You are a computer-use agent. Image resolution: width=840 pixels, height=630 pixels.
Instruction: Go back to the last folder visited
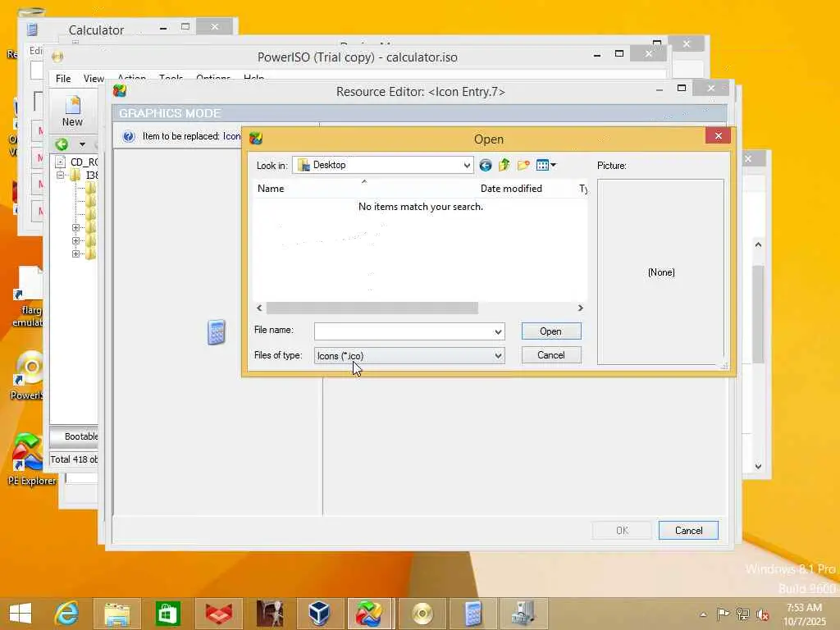pos(486,166)
